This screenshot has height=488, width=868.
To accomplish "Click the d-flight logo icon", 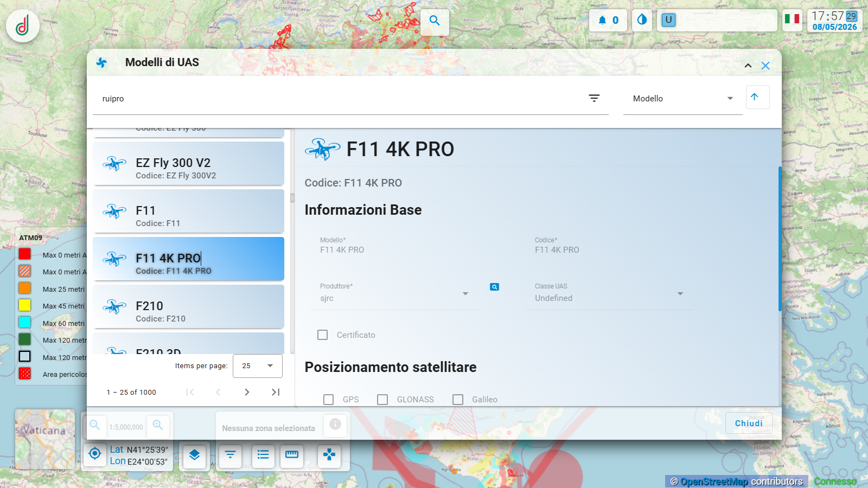I will coord(23,25).
